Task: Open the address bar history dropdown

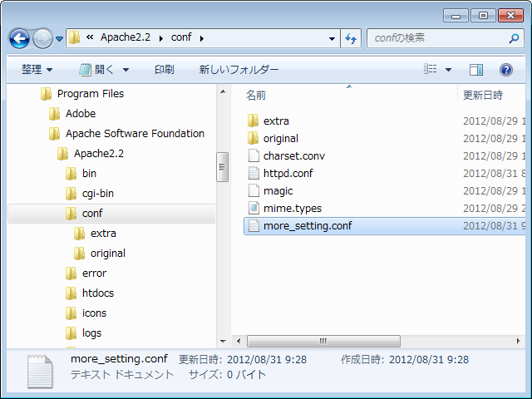Action: pyautogui.click(x=331, y=38)
